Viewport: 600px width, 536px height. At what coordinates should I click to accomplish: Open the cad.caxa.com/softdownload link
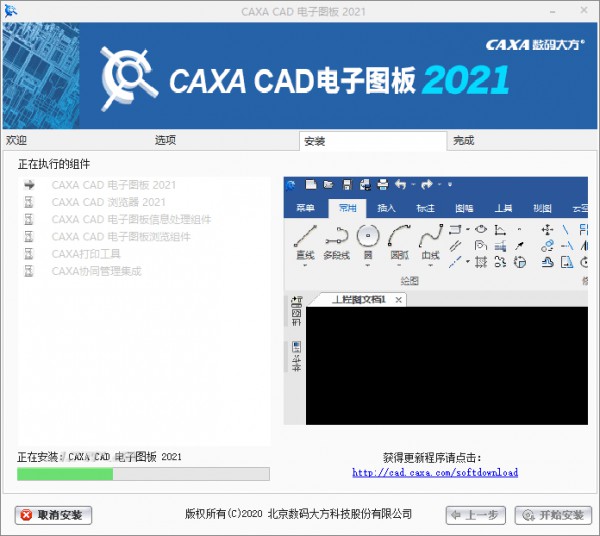coord(435,473)
